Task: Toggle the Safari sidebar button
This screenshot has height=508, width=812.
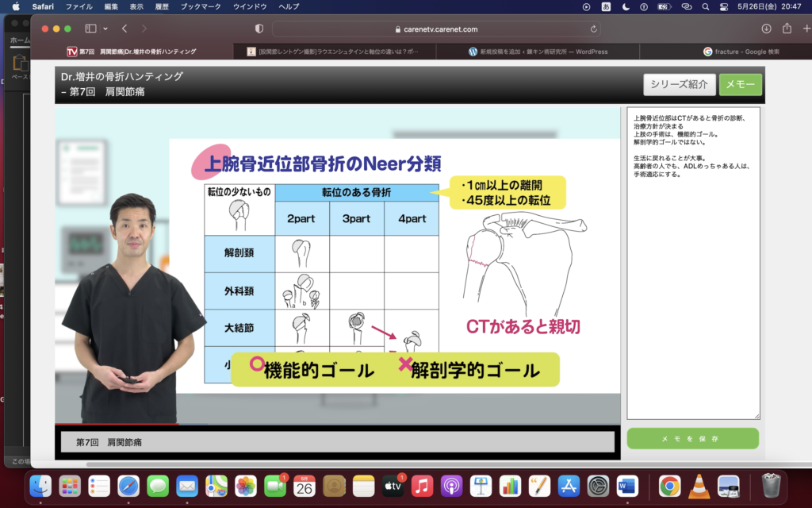Action: (90, 29)
